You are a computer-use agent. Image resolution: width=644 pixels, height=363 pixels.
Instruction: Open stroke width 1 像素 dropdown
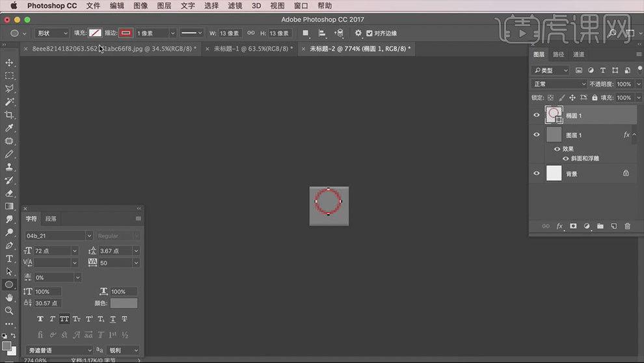coord(172,33)
